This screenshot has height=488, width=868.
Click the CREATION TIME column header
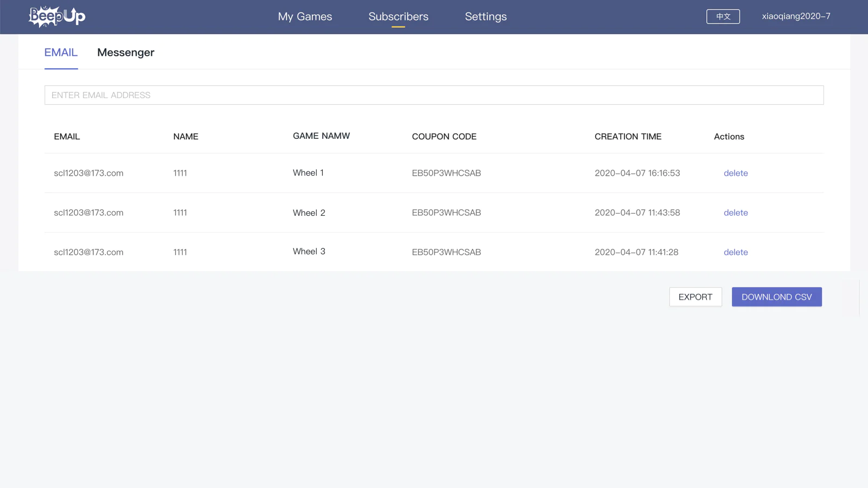click(628, 137)
